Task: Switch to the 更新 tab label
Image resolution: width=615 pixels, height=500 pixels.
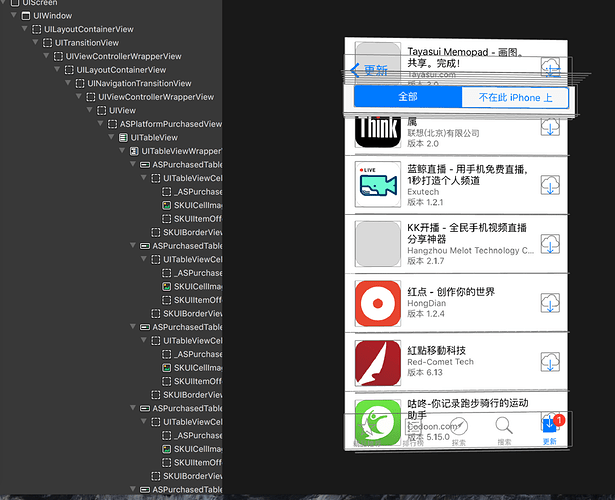Action: point(549,442)
